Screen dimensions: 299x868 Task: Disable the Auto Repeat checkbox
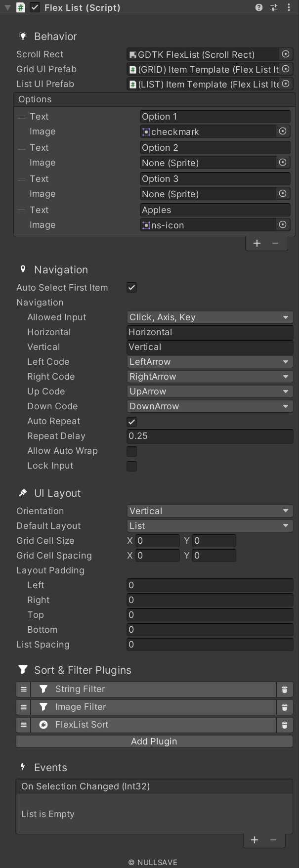coord(132,422)
